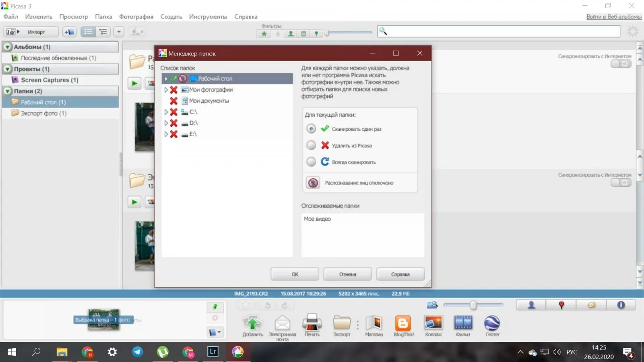Collapse the Проекты section
The width and height of the screenshot is (644, 362).
coord(8,69)
